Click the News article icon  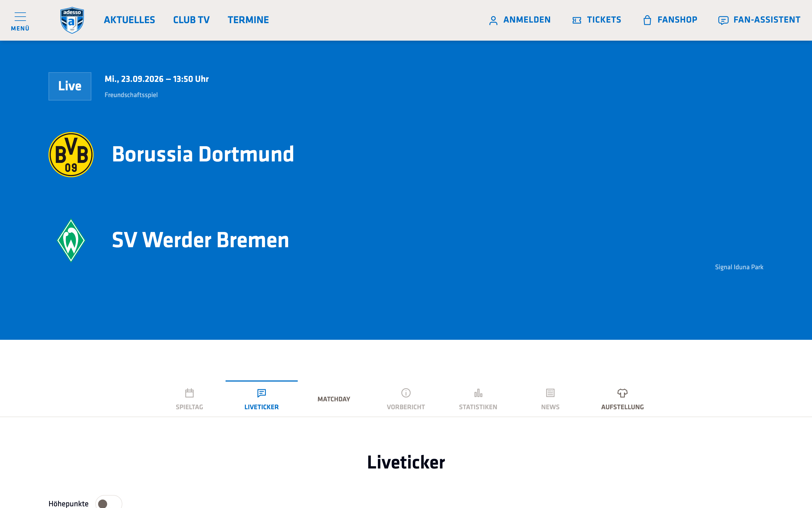[550, 393]
